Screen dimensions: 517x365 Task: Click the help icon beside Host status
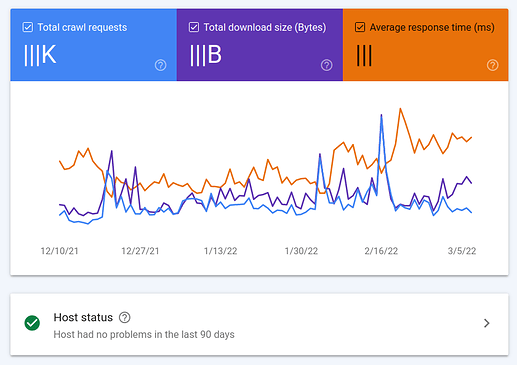(125, 317)
